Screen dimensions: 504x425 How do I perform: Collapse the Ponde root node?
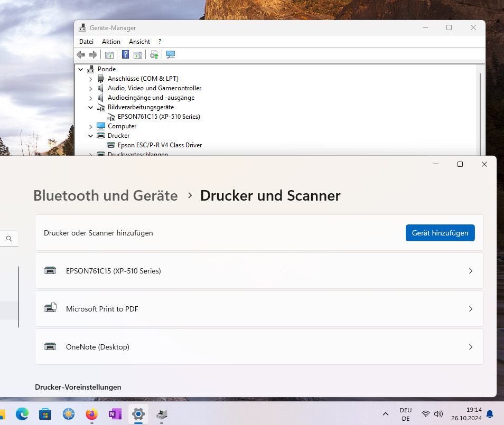81,69
